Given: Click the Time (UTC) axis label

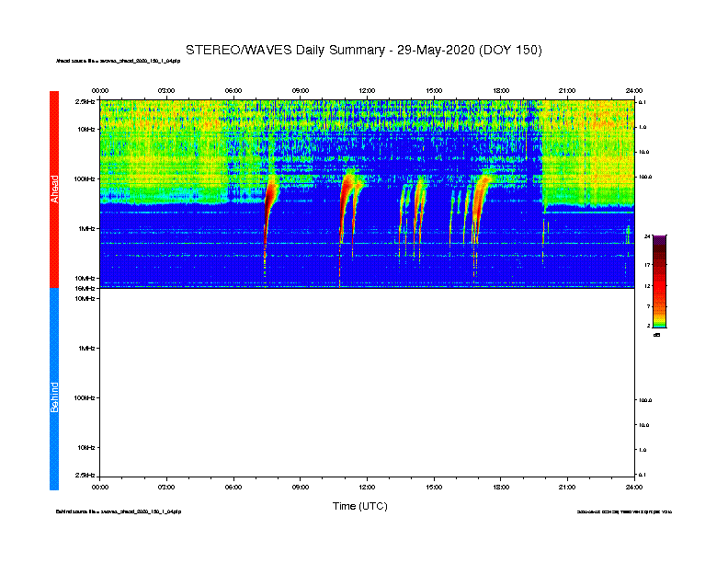Looking at the screenshot, I should (x=359, y=506).
